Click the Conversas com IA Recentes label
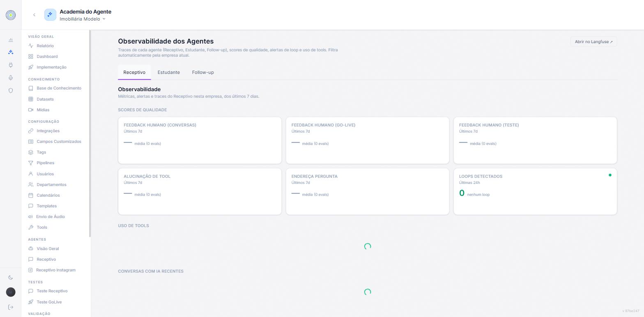Image resolution: width=644 pixels, height=317 pixels. [151, 271]
